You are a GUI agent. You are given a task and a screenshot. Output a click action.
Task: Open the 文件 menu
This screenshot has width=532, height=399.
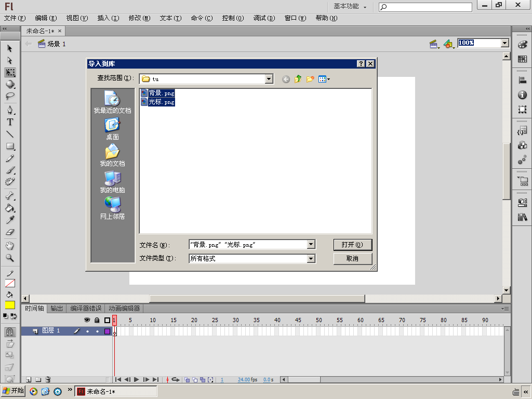(x=15, y=18)
